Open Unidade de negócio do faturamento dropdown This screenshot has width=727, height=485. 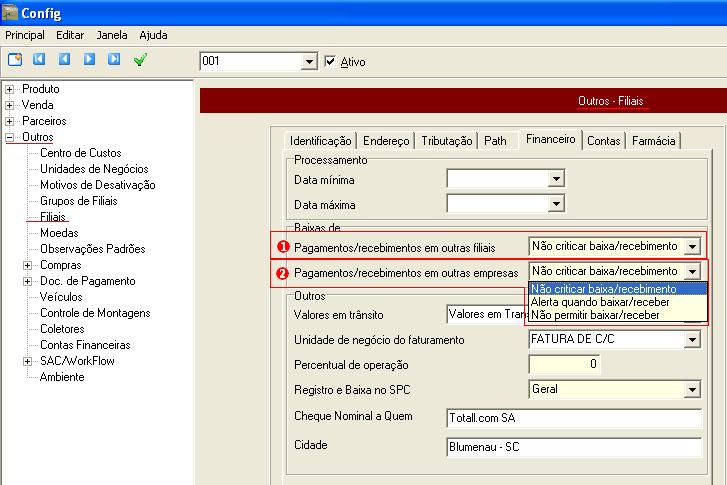[x=692, y=340]
